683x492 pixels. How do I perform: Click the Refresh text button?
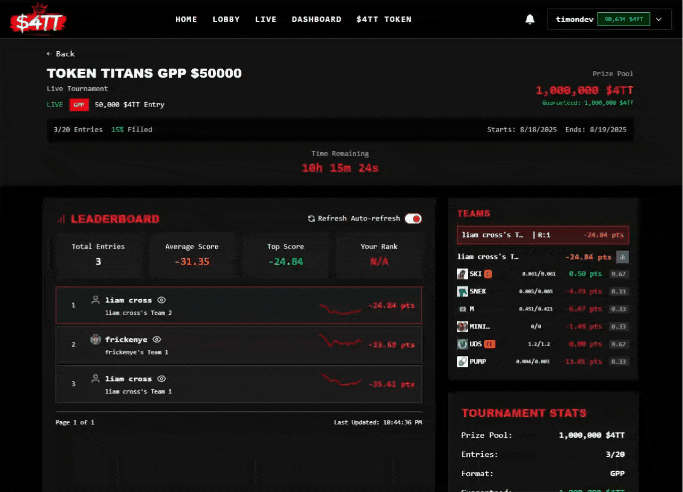click(x=332, y=219)
